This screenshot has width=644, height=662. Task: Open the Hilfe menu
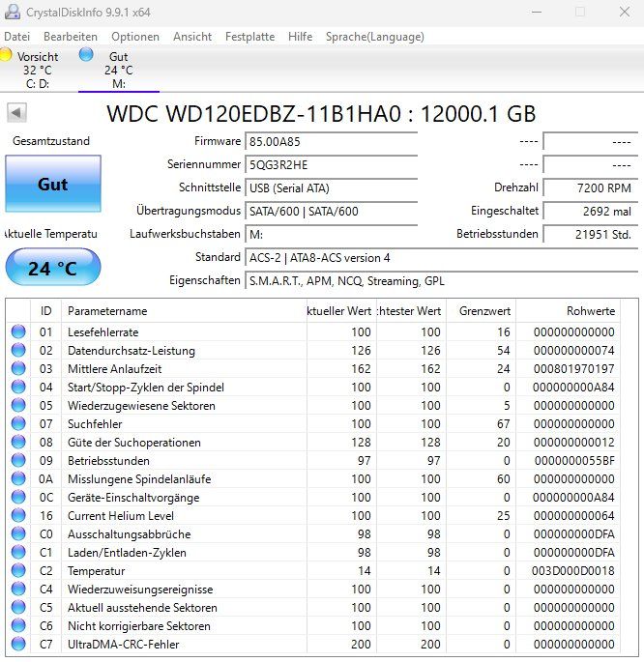pos(301,37)
